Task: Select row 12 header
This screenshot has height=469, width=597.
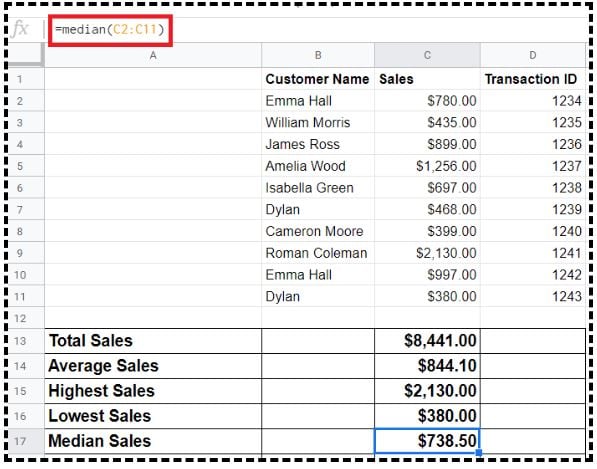Action: pyautogui.click(x=20, y=318)
